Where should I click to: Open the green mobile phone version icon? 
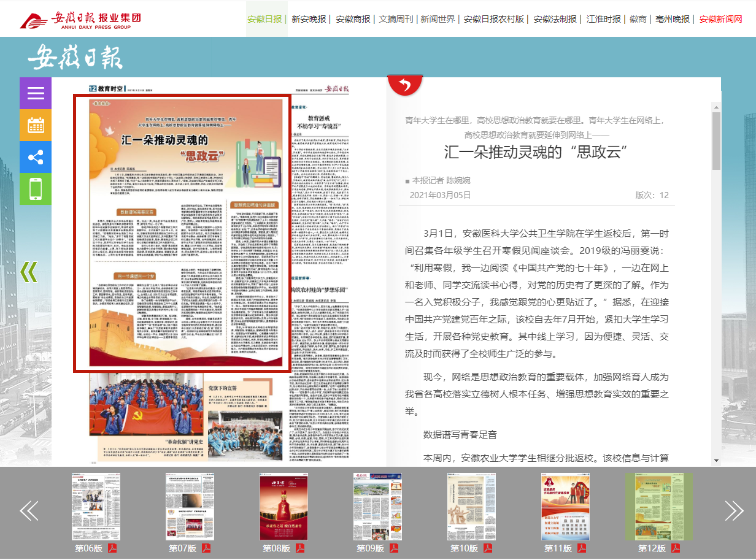pos(36,189)
